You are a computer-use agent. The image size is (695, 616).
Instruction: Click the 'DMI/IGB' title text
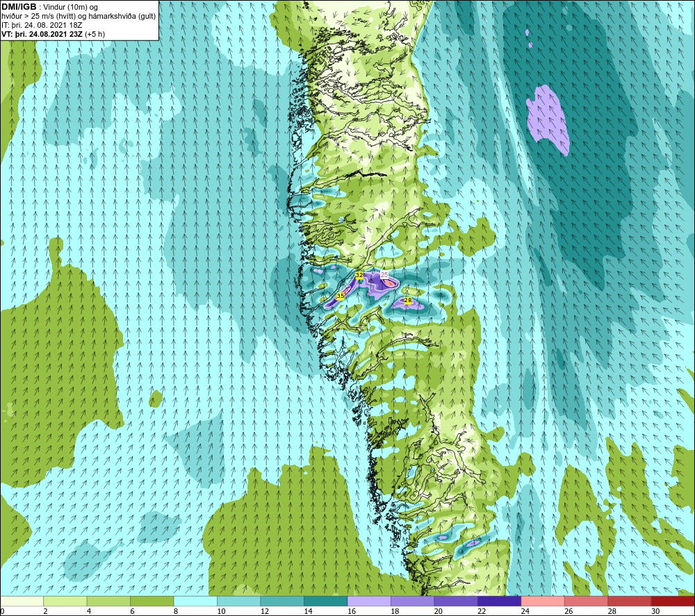click(19, 7)
